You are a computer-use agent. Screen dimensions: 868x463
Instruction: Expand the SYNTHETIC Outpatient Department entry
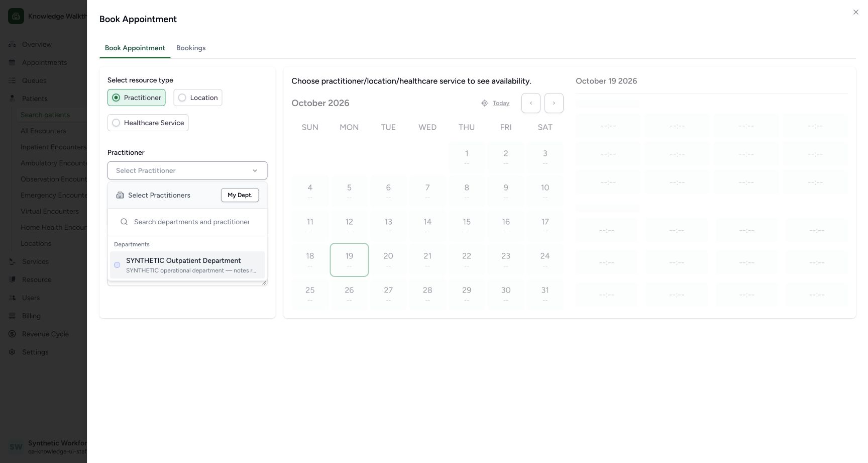[x=187, y=265]
